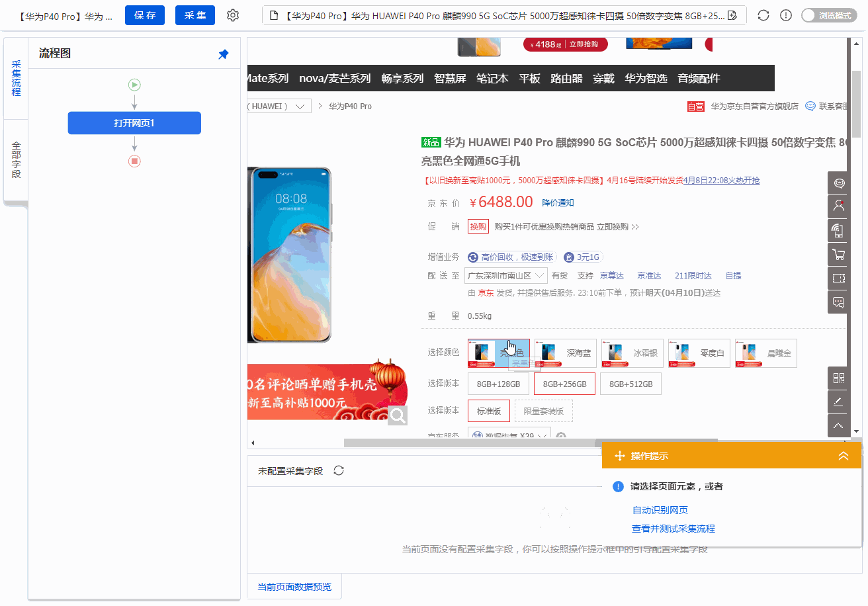Select the 8GB+512GB version option
Screen dimensions: 868x606
click(630, 383)
